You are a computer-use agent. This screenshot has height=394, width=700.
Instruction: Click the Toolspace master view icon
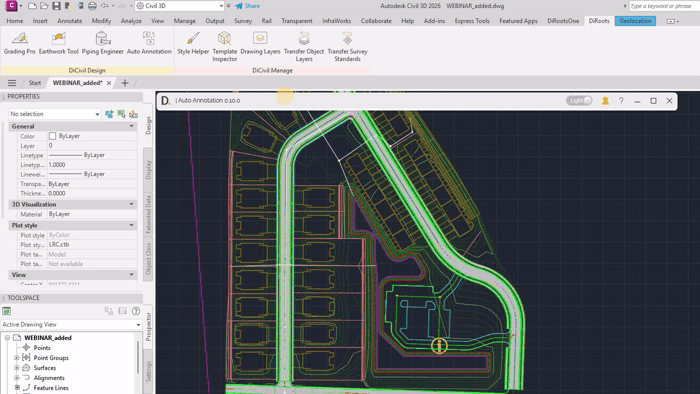(x=6, y=311)
